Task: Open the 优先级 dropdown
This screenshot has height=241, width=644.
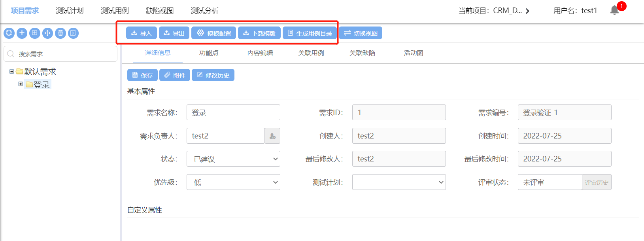Action: click(x=233, y=182)
